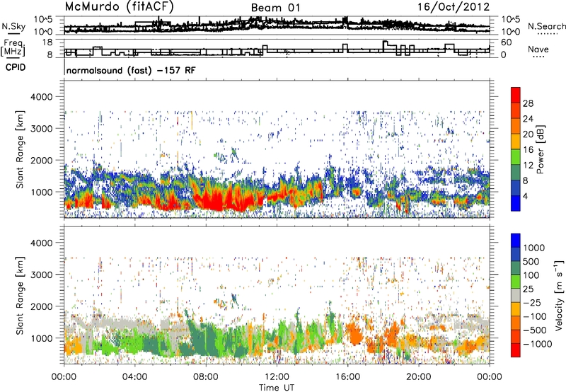Click the N.Sky noise time-series plot

(277, 25)
